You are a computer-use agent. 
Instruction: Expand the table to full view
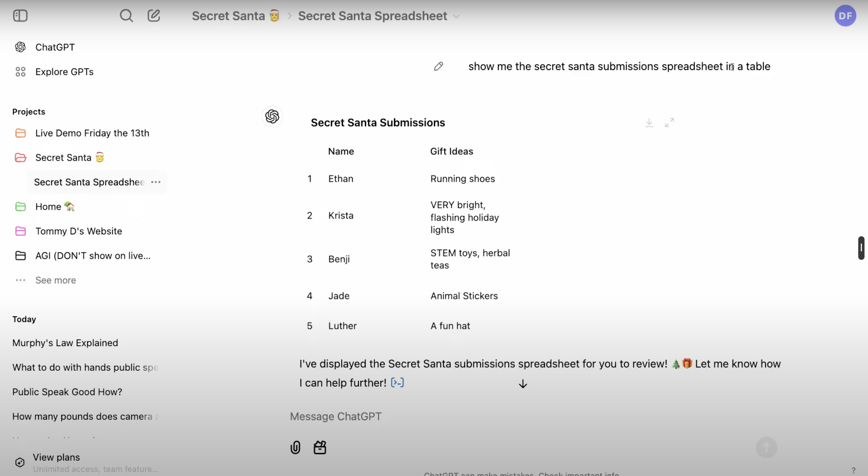coord(669,123)
